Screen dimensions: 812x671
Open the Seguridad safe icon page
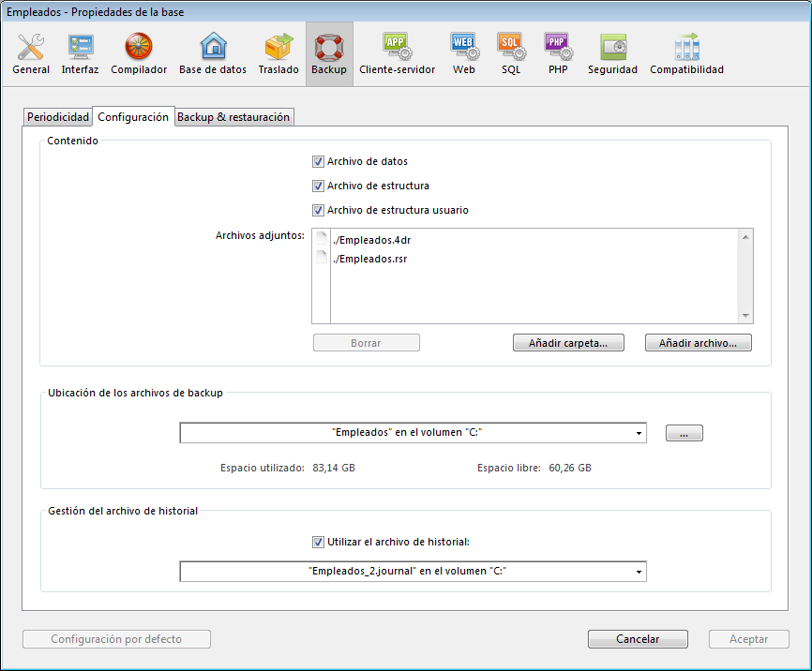pos(612,53)
